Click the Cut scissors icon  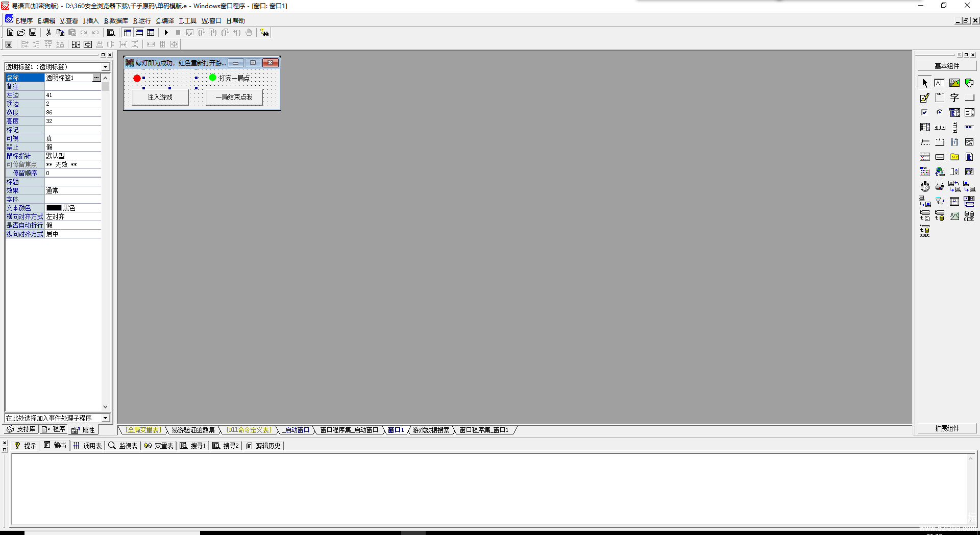tap(48, 33)
